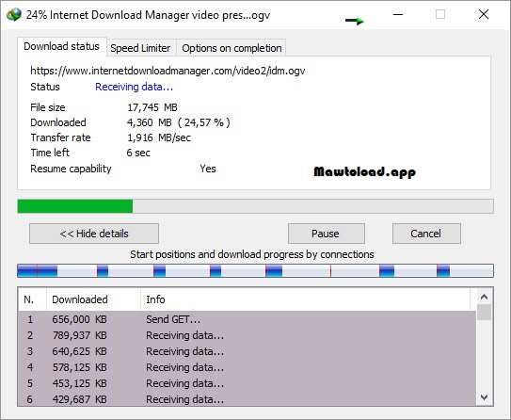Viewport: 511px width, 420px height.
Task: Select connection row 4 with 578,125 KB
Action: click(x=248, y=367)
